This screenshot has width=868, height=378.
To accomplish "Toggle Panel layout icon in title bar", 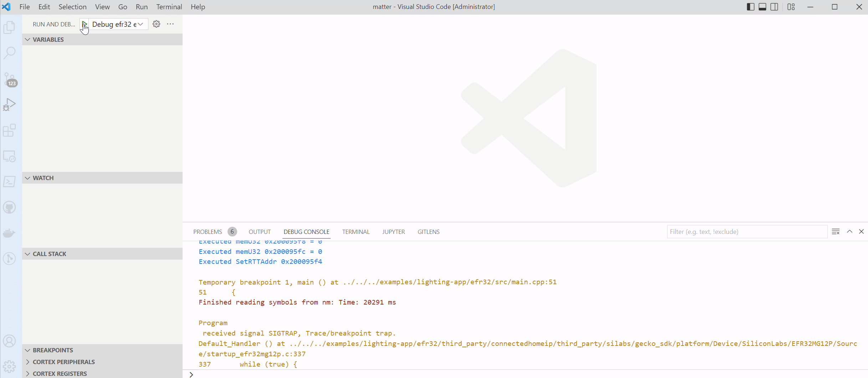I will click(x=762, y=7).
